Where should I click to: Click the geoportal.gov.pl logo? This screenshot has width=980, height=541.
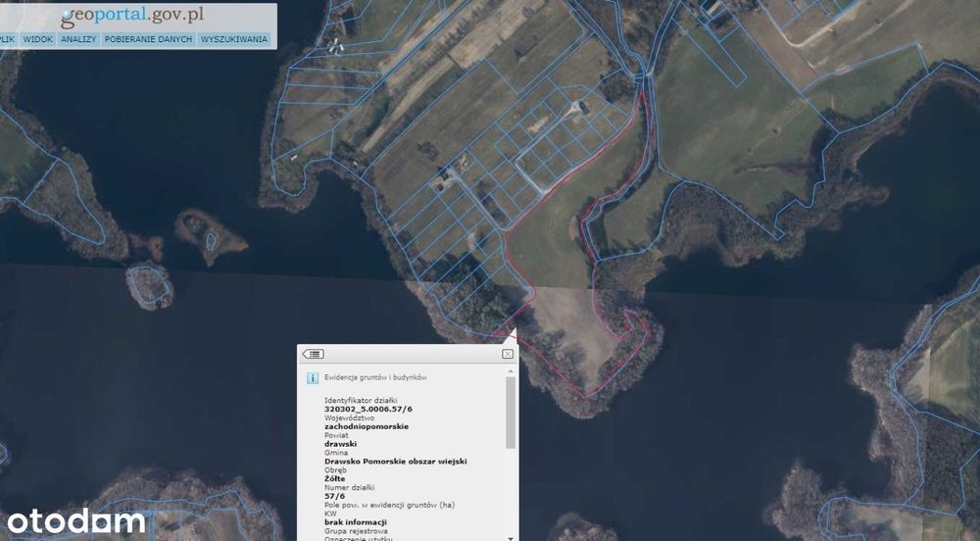pyautogui.click(x=132, y=17)
